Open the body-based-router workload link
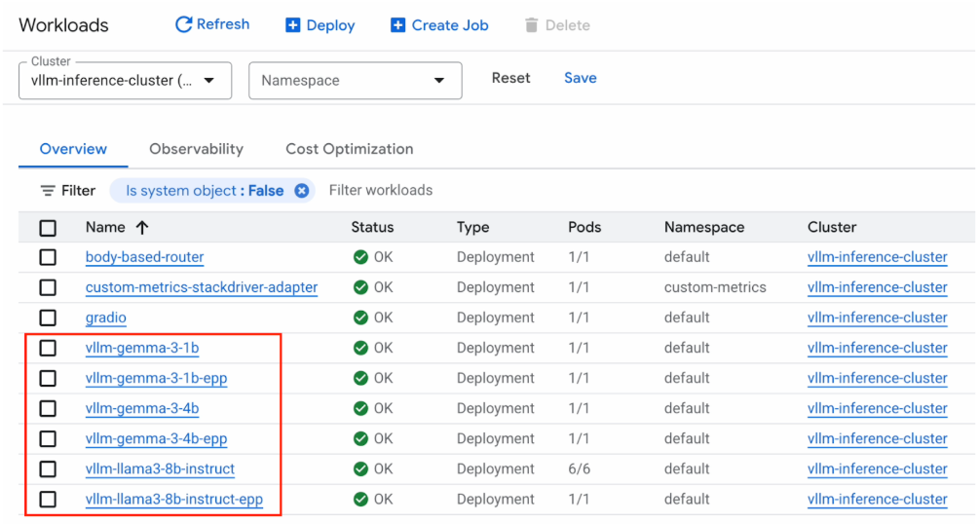The image size is (980, 524). [144, 257]
